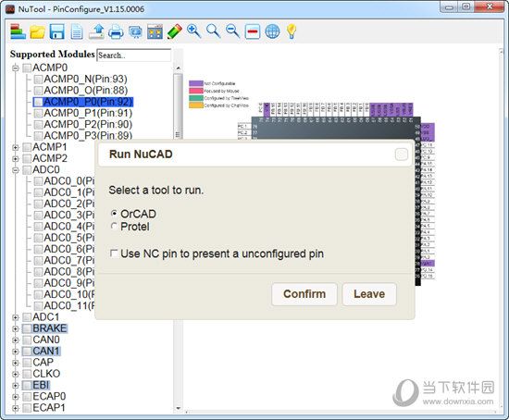Select the ADC0_5 tree item
The image size is (509, 420).
coord(69,238)
